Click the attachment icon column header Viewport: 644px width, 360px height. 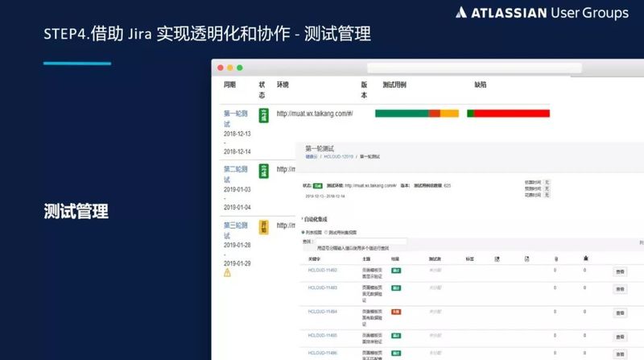coord(556,259)
